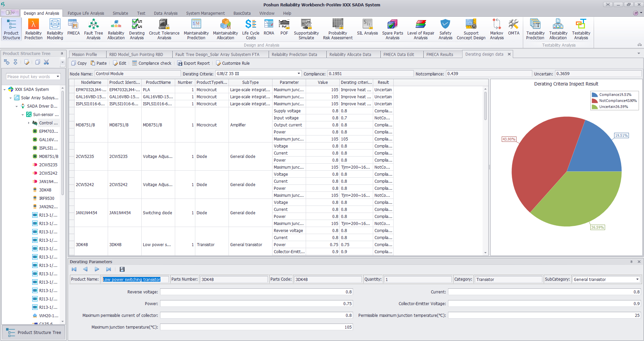644x341 pixels.
Task: Open the FMECA Results document tab
Action: [440, 54]
